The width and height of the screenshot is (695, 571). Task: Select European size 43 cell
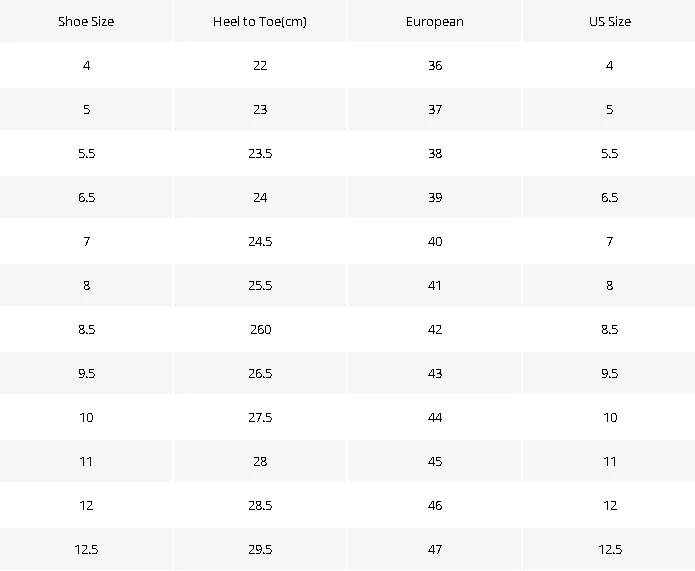pos(435,373)
